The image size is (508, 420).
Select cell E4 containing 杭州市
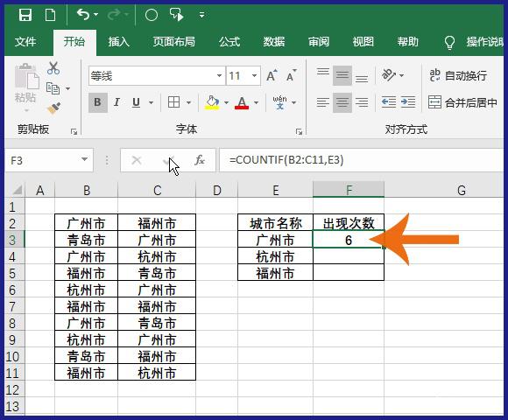tap(275, 257)
